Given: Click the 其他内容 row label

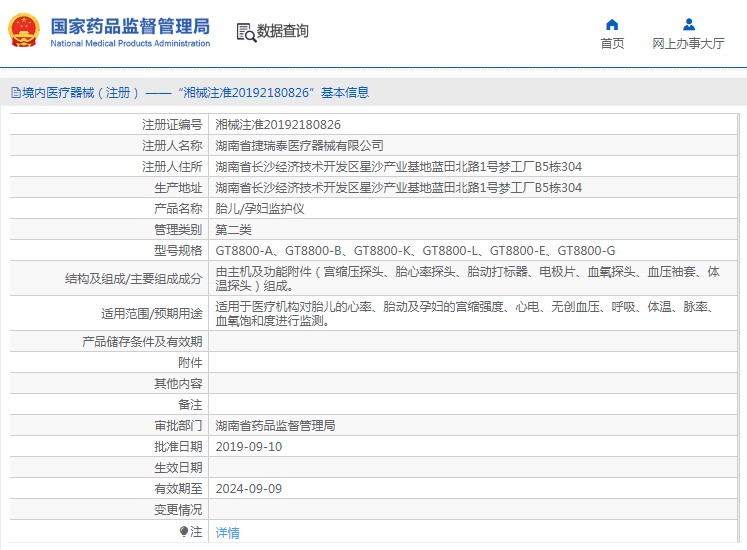Looking at the screenshot, I should click(x=178, y=384).
